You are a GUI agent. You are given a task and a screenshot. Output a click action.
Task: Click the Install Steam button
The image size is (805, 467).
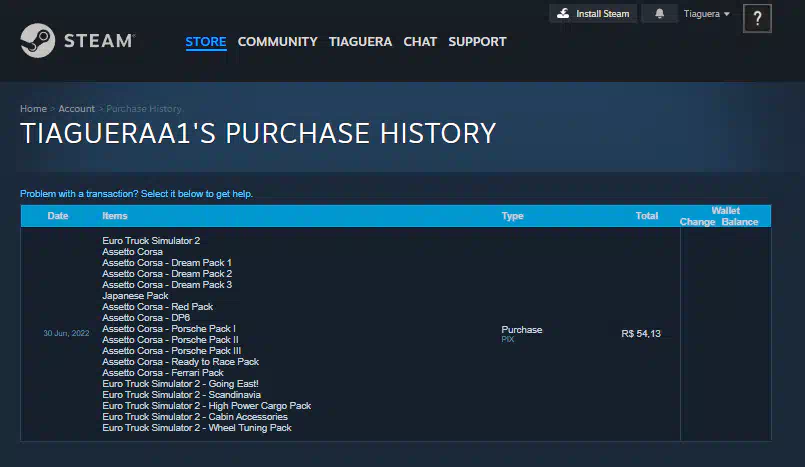pos(593,14)
